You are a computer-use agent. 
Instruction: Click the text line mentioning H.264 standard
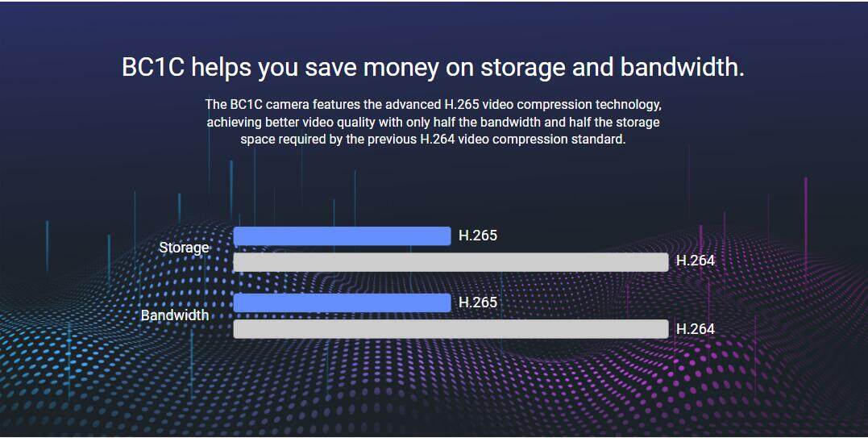pyautogui.click(x=433, y=139)
